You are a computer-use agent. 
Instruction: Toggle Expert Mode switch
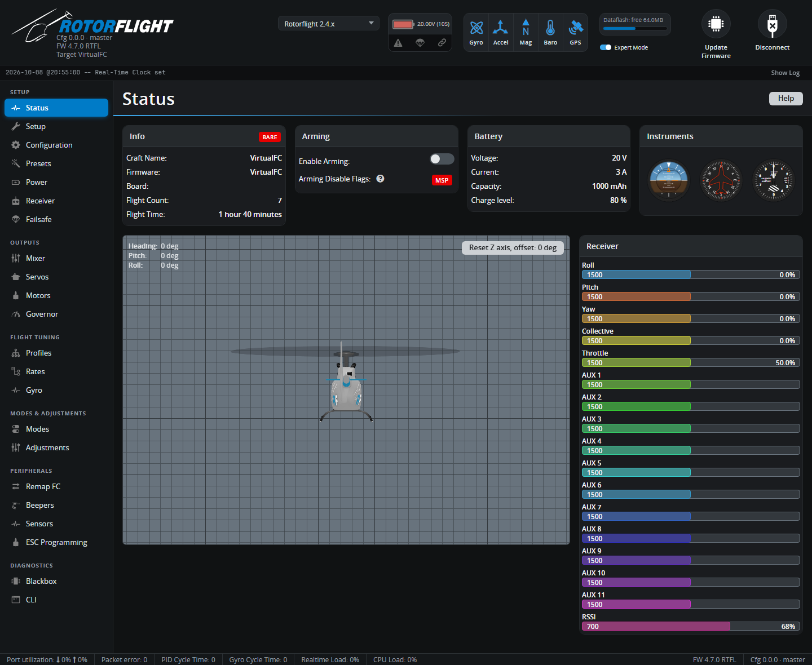tap(606, 47)
